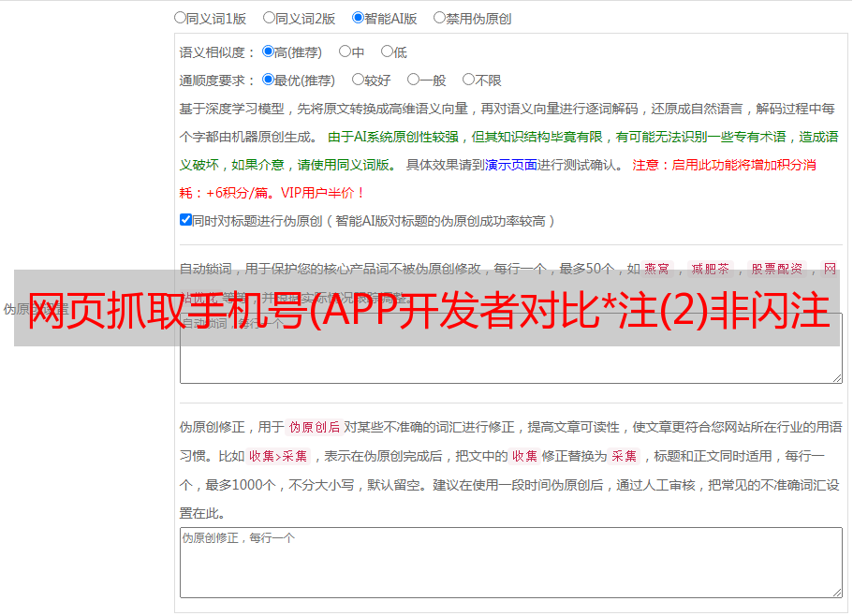Focus the 自动锁词 textarea
Screen dimensions: 853x616
point(511,348)
